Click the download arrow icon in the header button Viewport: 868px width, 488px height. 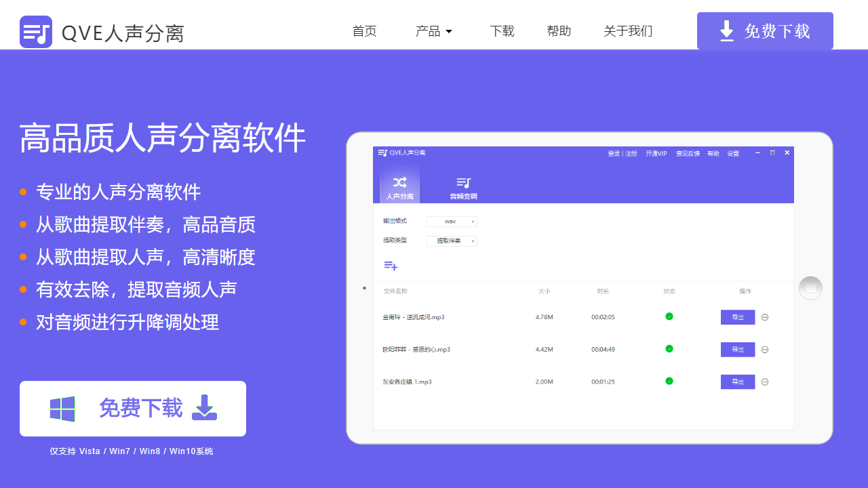pyautogui.click(x=727, y=31)
